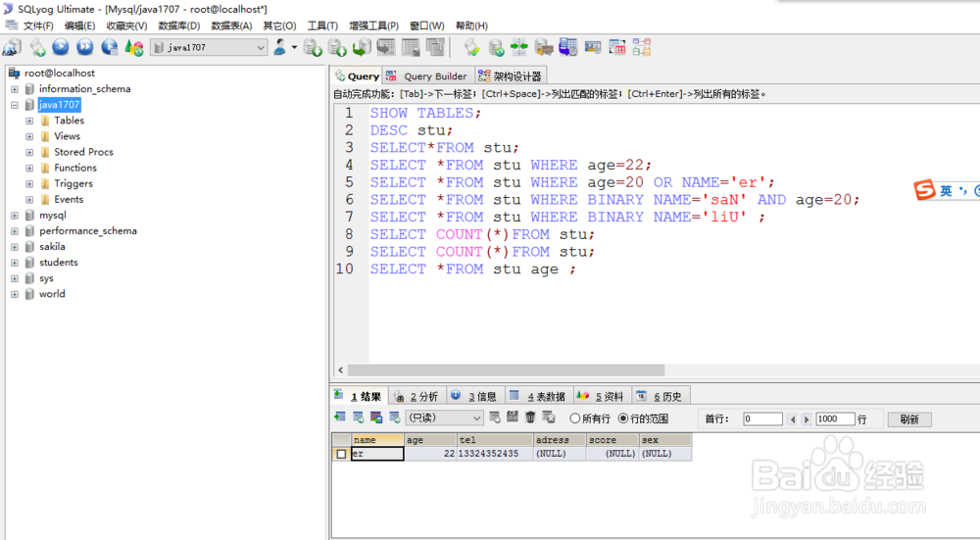The width and height of the screenshot is (980, 540).
Task: Click the save changes disk icon
Action: coord(513,417)
